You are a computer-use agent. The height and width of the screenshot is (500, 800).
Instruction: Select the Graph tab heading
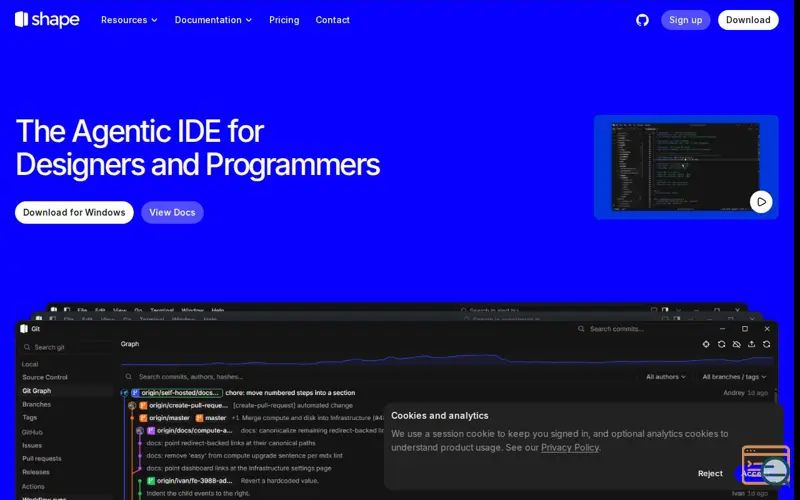(130, 344)
